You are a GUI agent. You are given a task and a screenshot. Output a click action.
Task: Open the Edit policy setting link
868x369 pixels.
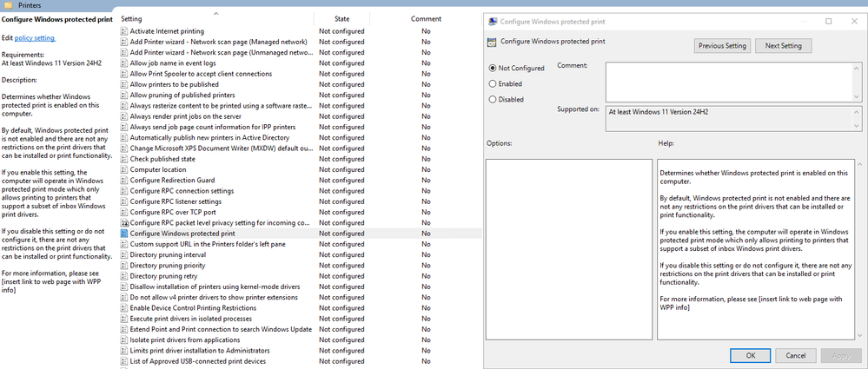(35, 37)
